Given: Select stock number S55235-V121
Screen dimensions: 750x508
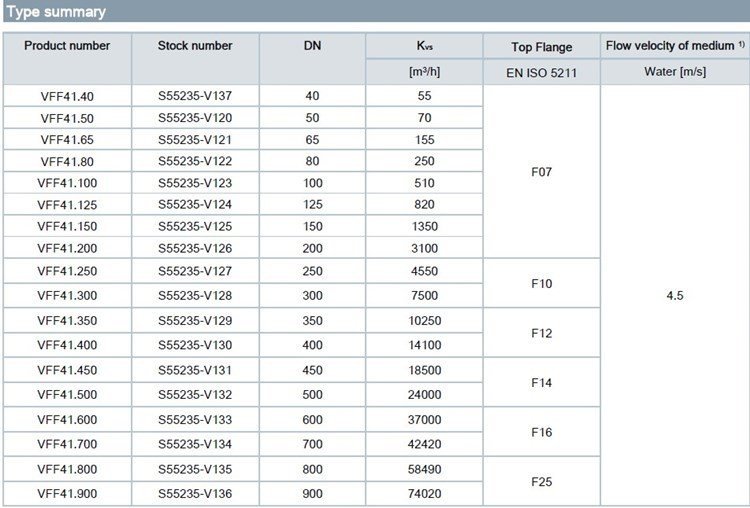Looking at the screenshot, I should pos(195,140).
